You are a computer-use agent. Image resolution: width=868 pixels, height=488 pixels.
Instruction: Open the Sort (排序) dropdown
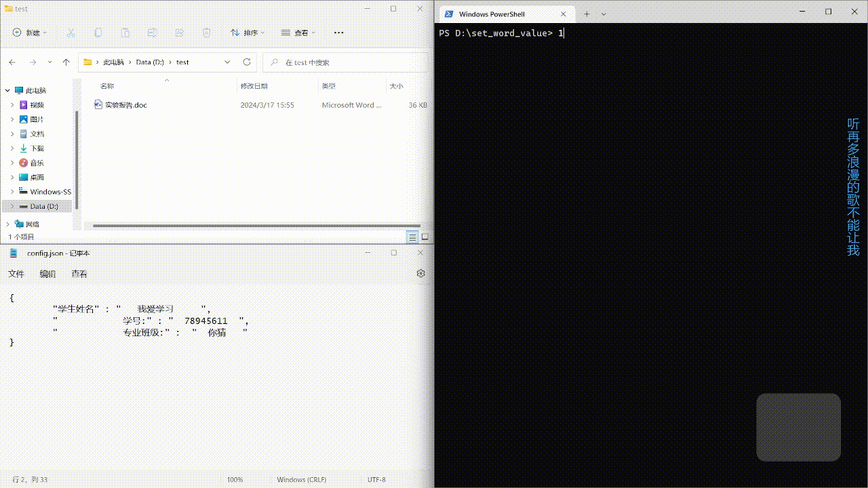(247, 33)
